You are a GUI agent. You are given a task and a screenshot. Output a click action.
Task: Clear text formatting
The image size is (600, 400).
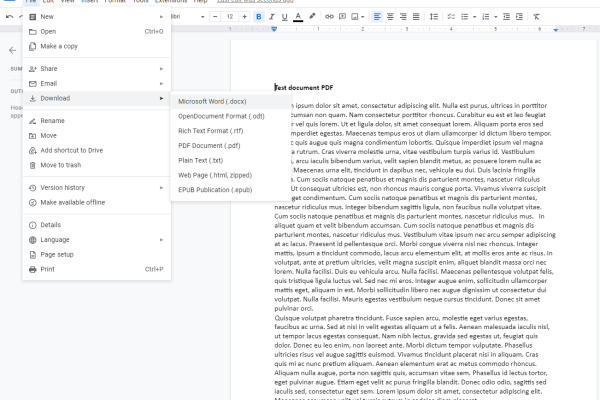click(536, 16)
